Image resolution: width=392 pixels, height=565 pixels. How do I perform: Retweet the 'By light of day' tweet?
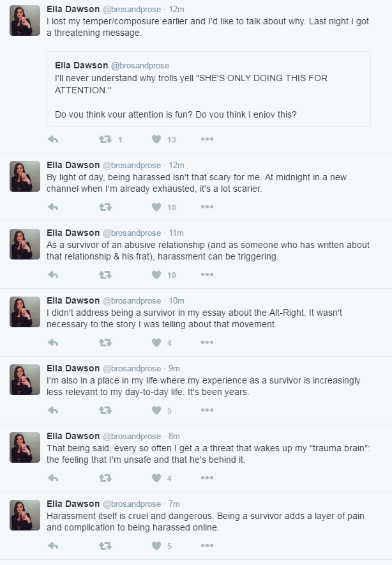pos(105,207)
